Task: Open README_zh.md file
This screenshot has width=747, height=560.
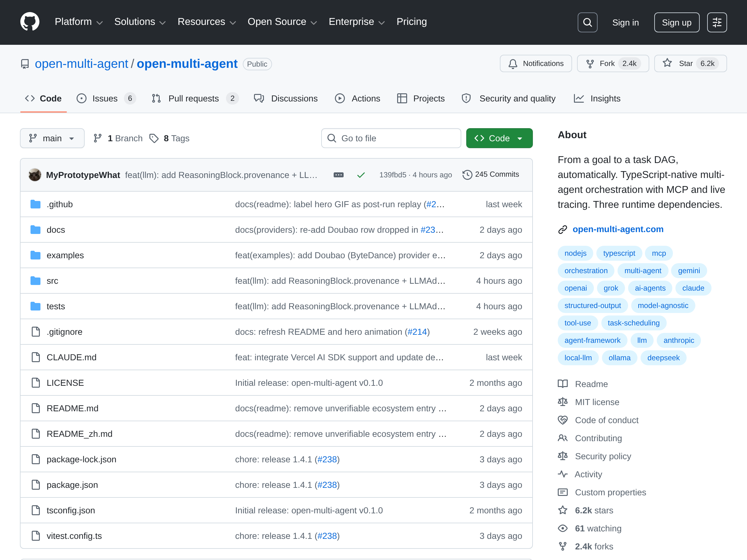Action: click(x=79, y=434)
